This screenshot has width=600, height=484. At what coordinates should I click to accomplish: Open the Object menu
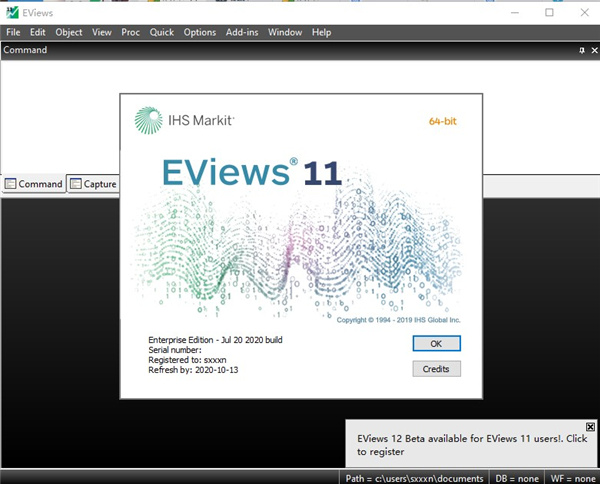69,32
